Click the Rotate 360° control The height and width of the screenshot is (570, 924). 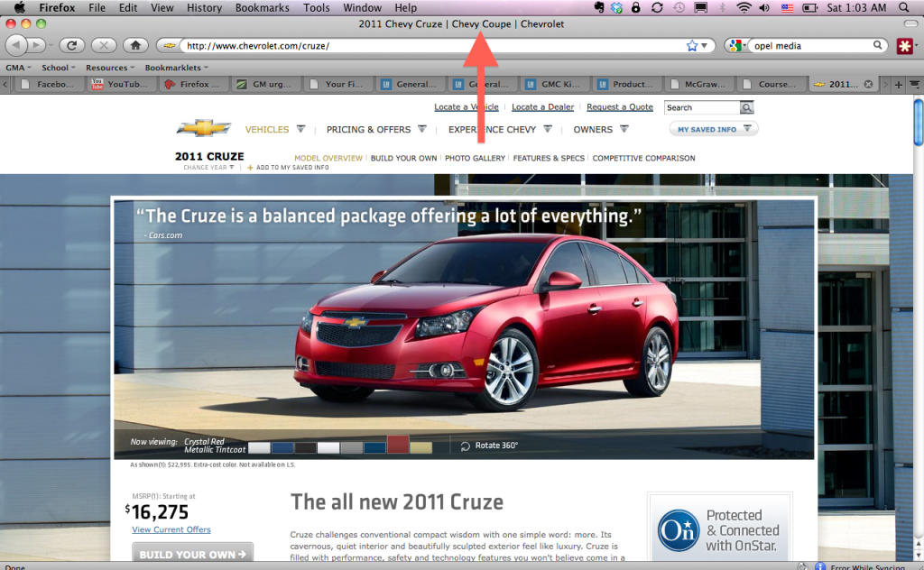tap(489, 446)
